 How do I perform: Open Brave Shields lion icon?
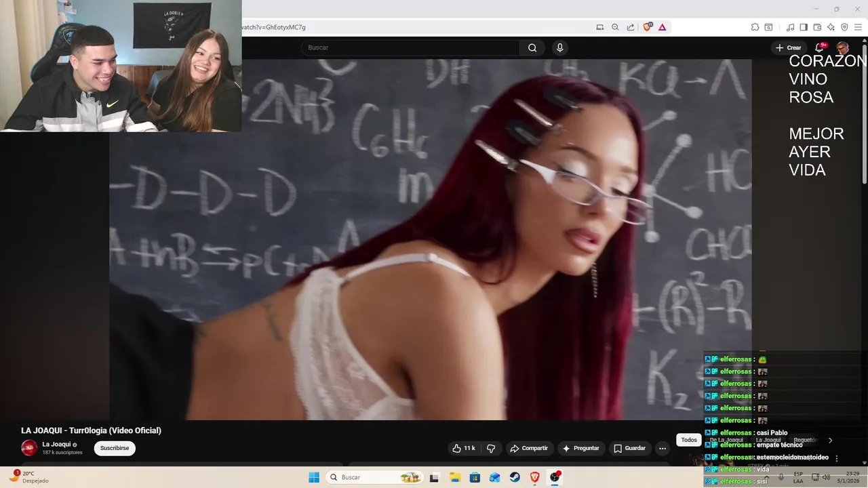point(647,27)
